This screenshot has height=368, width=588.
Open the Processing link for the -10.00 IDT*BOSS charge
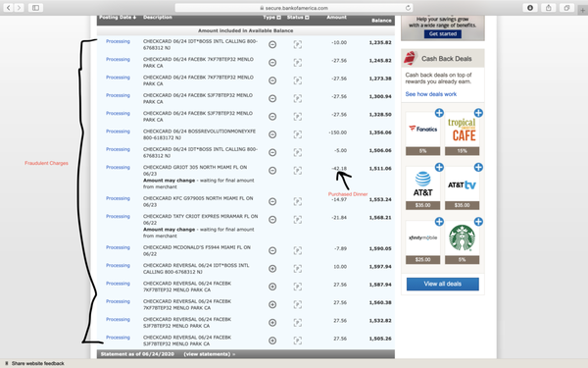point(118,41)
